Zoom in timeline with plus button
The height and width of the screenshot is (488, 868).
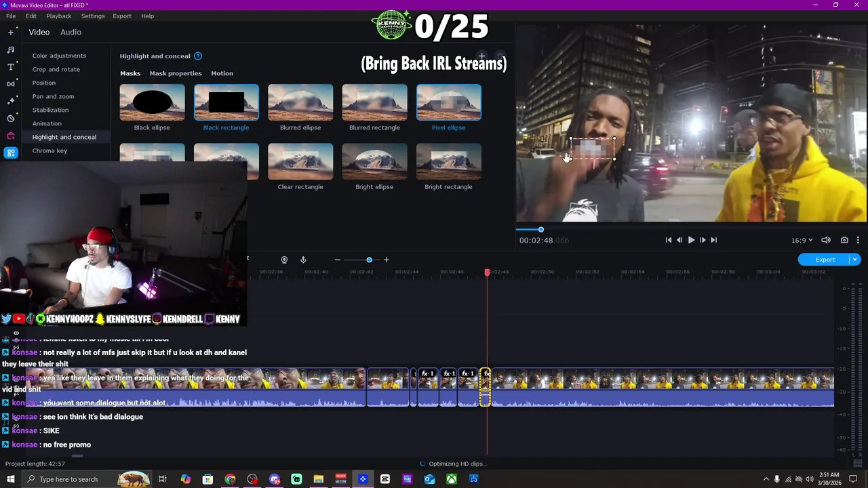[387, 260]
